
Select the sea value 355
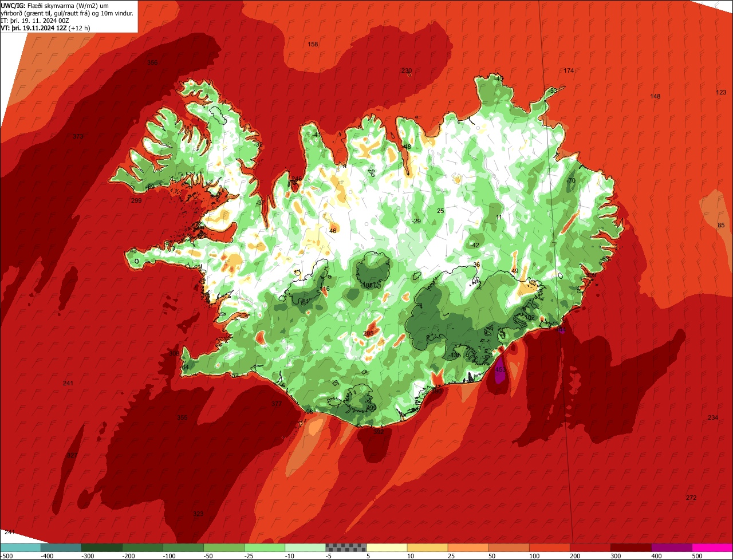182,417
